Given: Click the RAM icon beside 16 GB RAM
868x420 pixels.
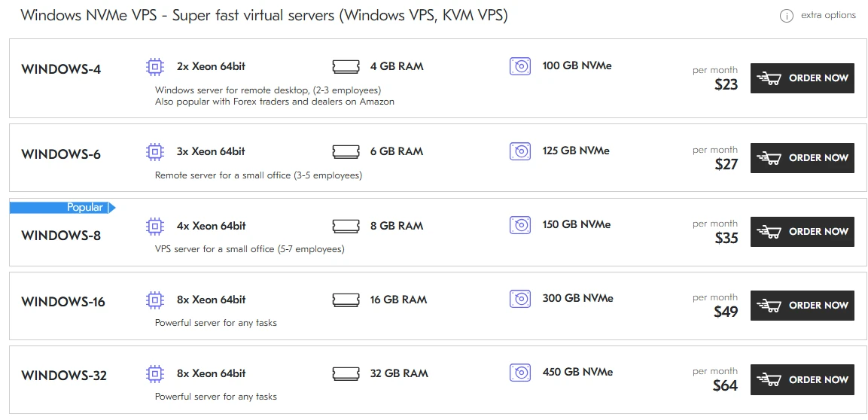Looking at the screenshot, I should click(x=346, y=300).
